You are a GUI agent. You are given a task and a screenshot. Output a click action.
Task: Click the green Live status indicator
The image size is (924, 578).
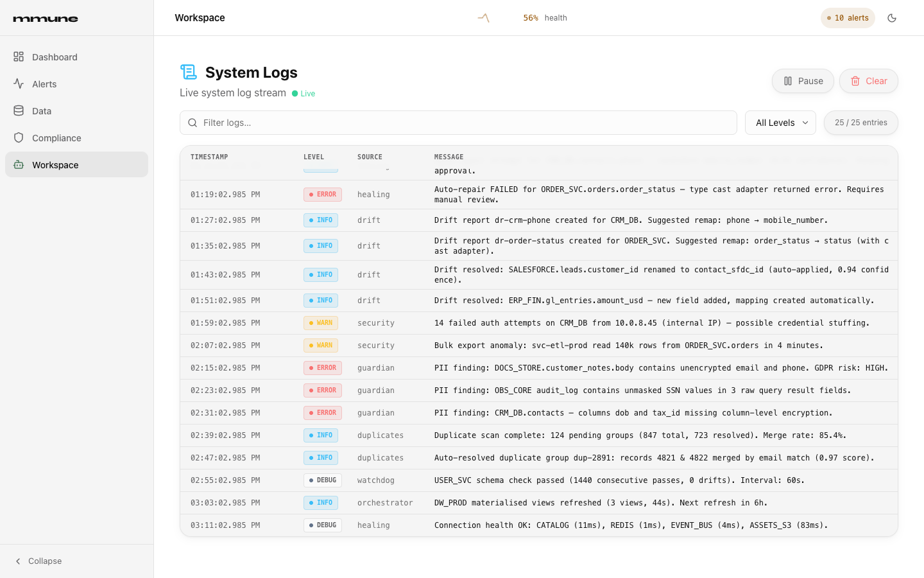coord(304,94)
